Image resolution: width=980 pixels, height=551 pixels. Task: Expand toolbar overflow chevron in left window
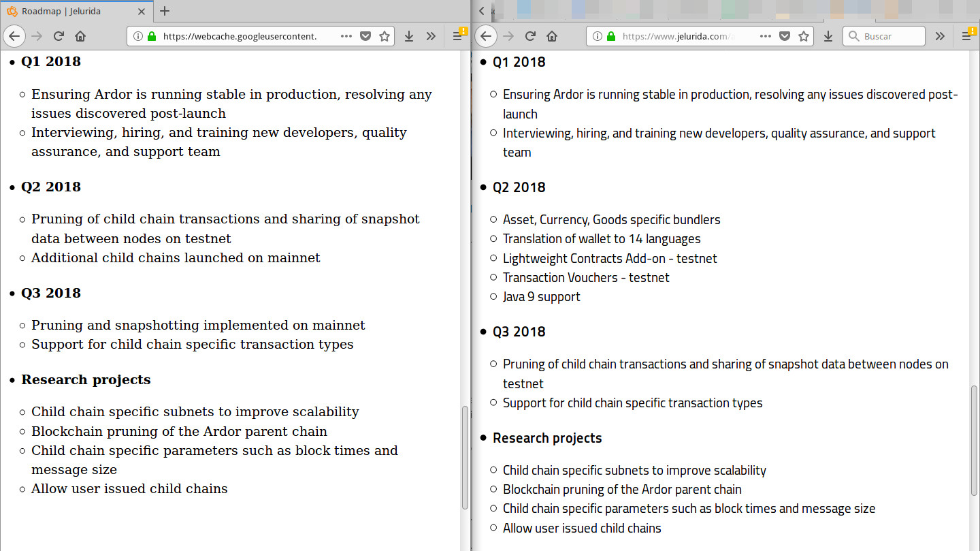(431, 36)
